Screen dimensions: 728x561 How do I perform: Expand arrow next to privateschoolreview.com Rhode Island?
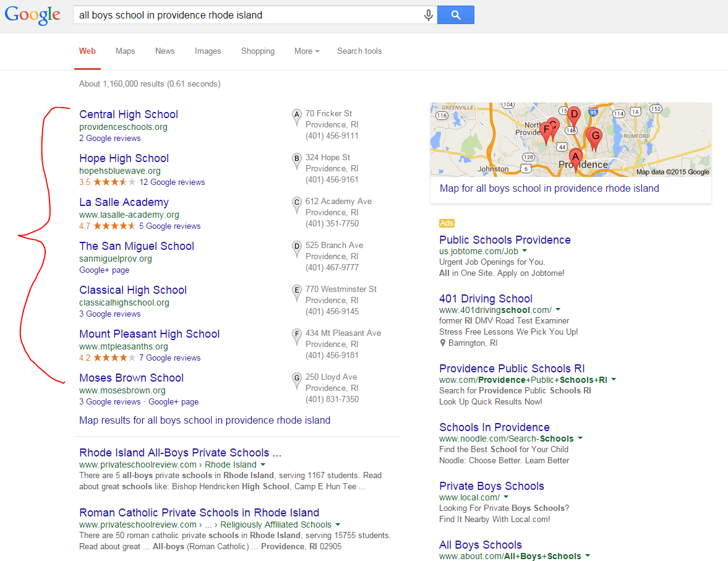(263, 465)
